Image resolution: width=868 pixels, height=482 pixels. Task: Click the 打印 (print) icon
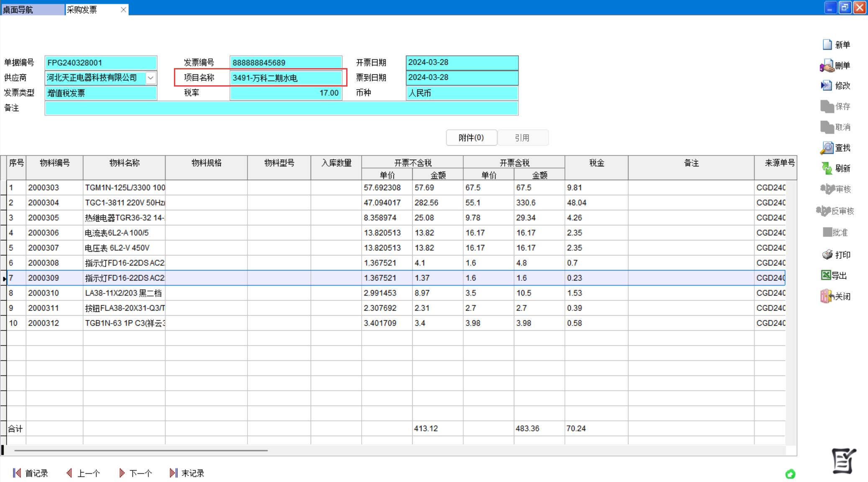point(827,255)
